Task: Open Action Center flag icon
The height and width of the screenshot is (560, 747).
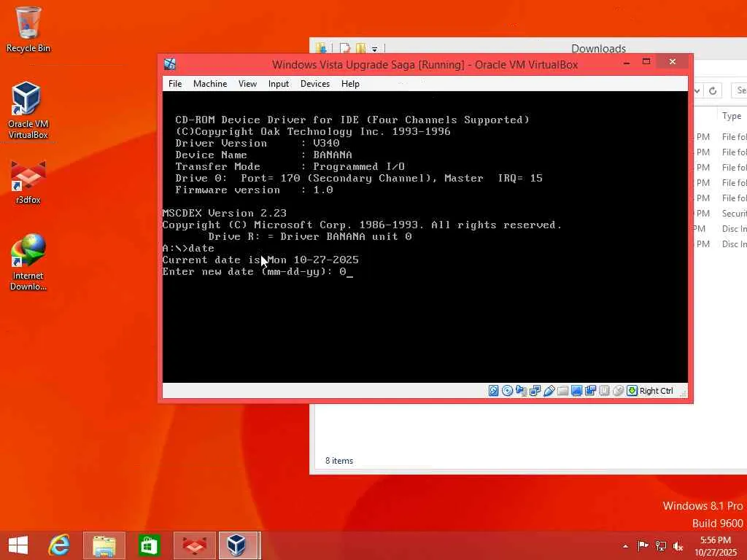Action: tap(643, 545)
